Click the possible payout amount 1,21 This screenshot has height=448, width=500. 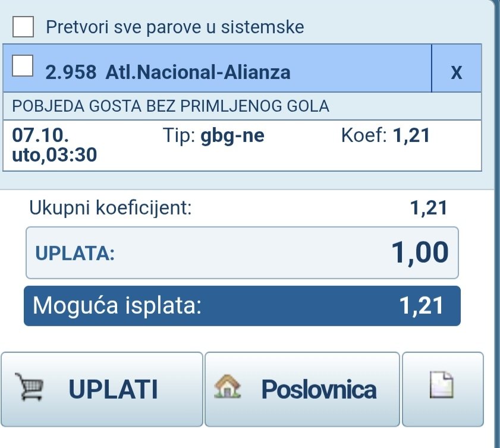pyautogui.click(x=421, y=305)
